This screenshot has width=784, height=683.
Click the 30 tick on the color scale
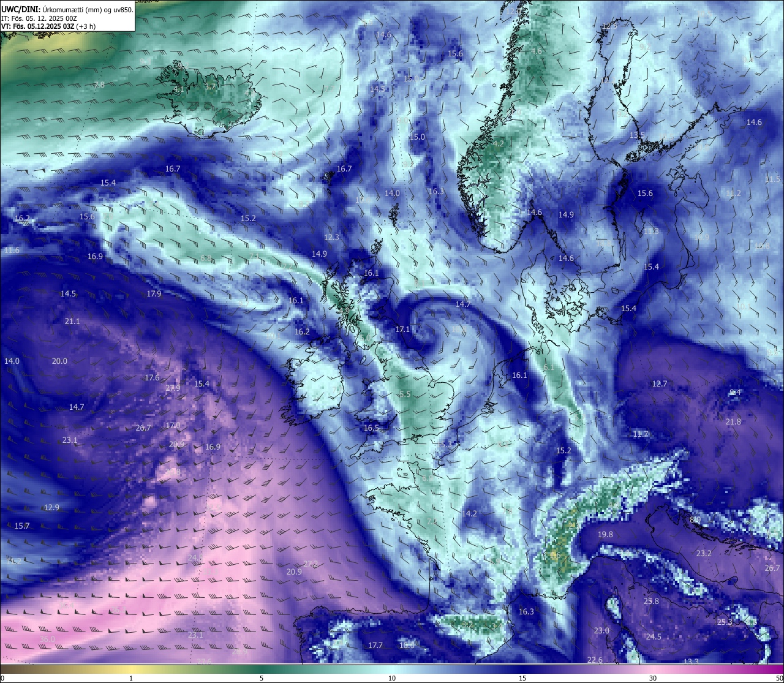pyautogui.click(x=653, y=678)
